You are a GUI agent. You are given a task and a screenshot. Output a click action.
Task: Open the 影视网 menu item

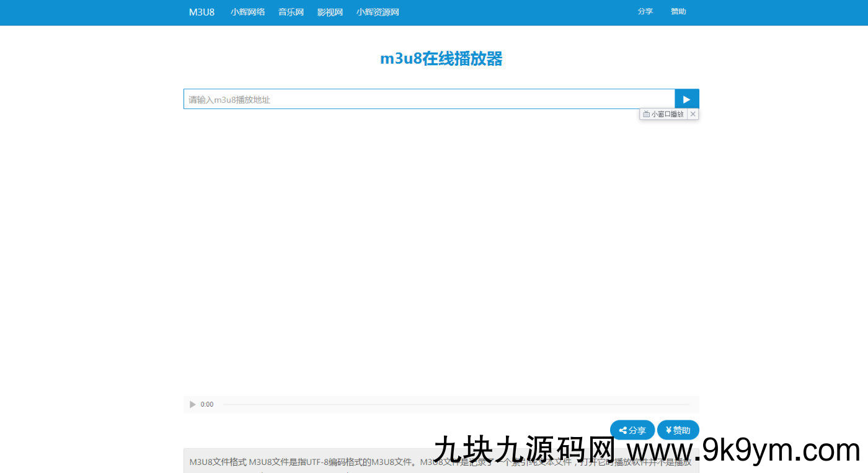330,12
